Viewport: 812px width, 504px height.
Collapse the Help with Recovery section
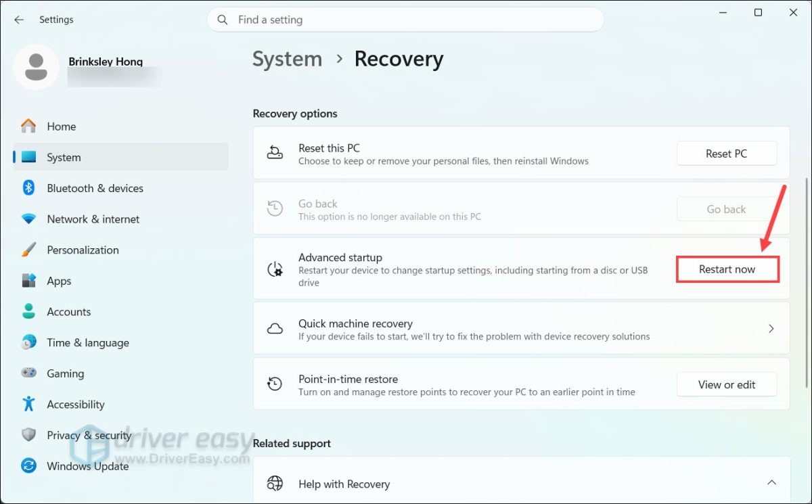[771, 483]
